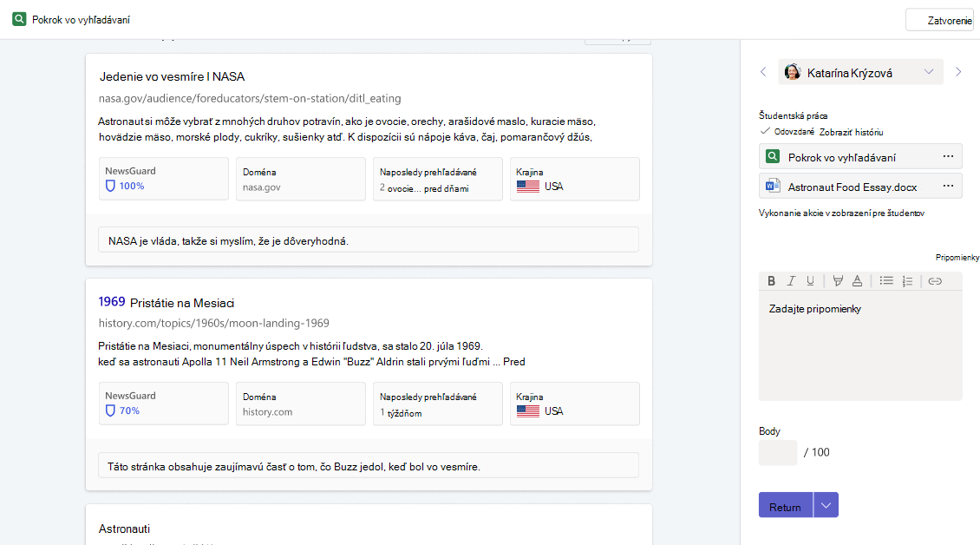Open the Jedenie vo vesmíre I NASA result
The width and height of the screenshot is (980, 545).
coord(172,76)
